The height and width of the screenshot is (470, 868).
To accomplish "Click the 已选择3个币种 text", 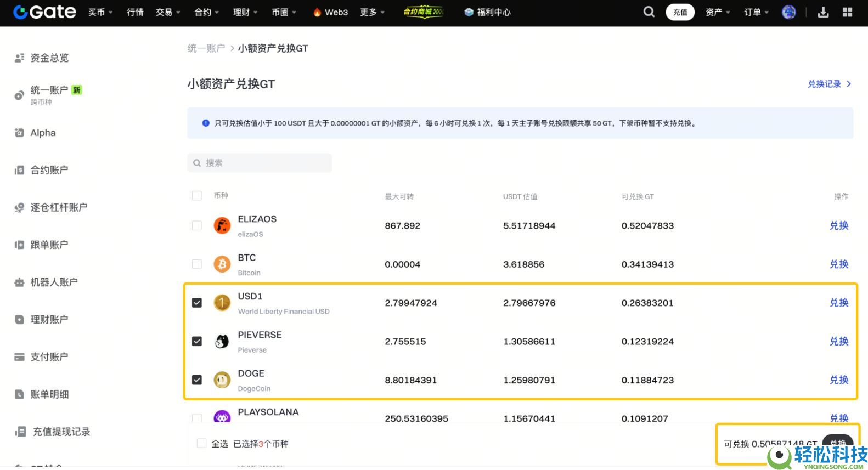I will pyautogui.click(x=261, y=444).
